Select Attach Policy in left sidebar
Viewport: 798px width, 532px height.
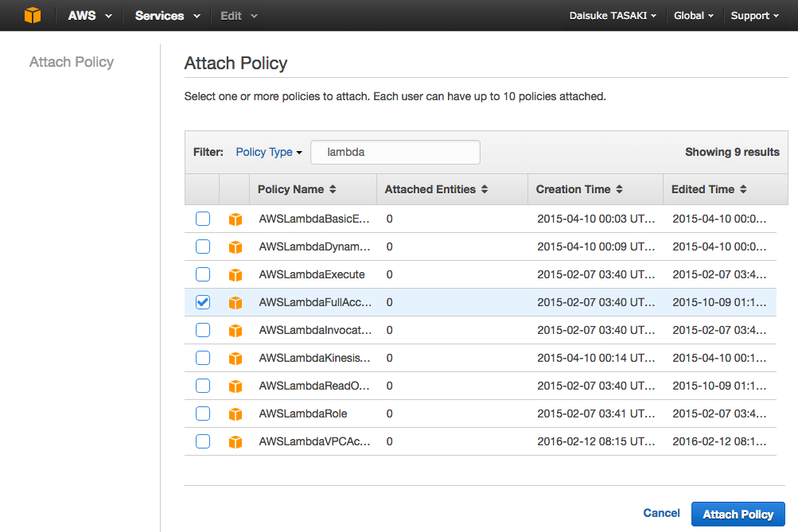tap(72, 62)
